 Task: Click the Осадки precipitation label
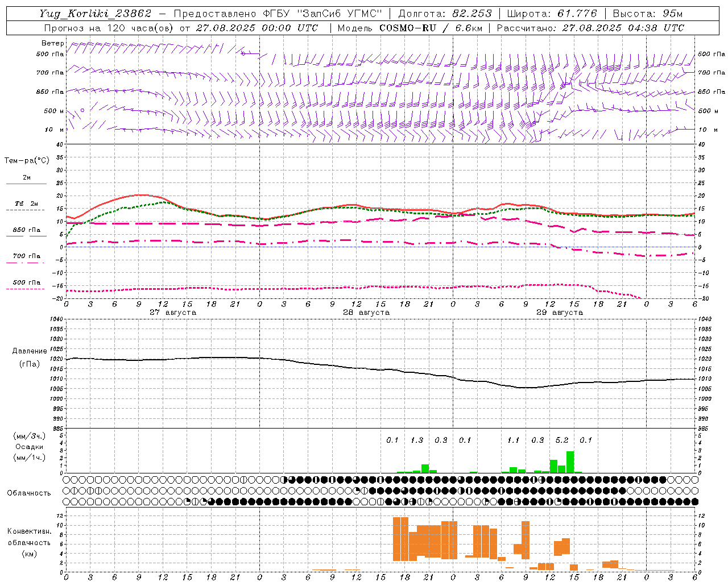pyautogui.click(x=30, y=447)
